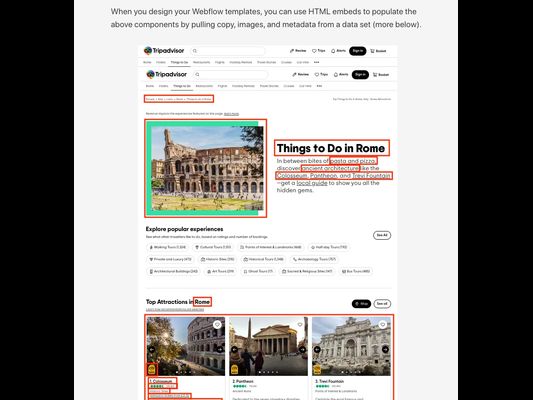533x400 pixels.
Task: Select the Private and Luxury chip
Action: click(x=170, y=259)
